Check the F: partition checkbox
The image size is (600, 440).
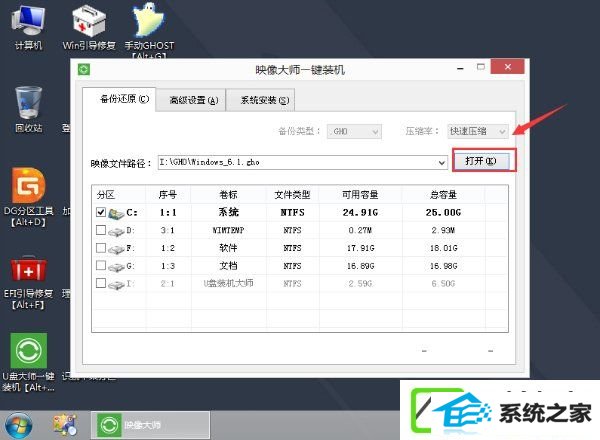tap(101, 248)
